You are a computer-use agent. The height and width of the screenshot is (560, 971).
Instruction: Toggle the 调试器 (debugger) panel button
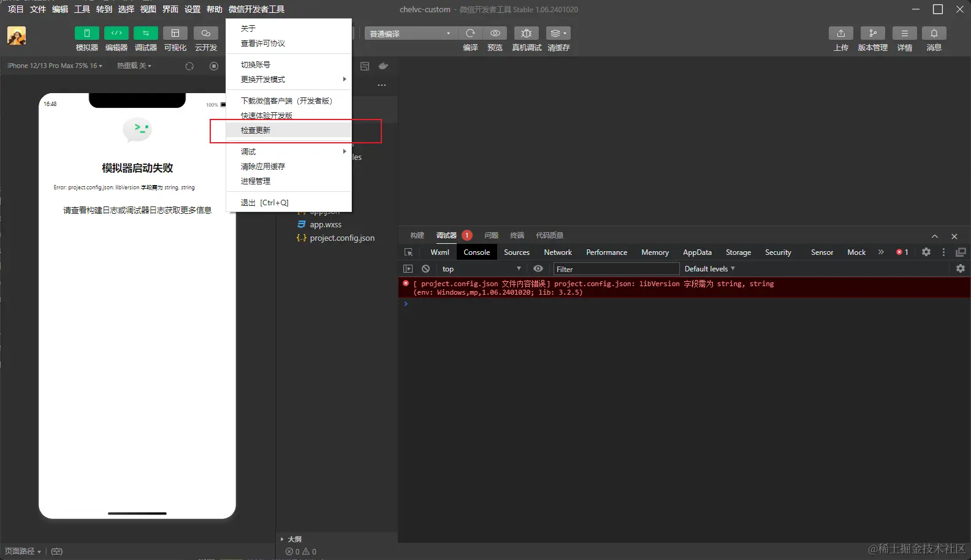pos(145,33)
